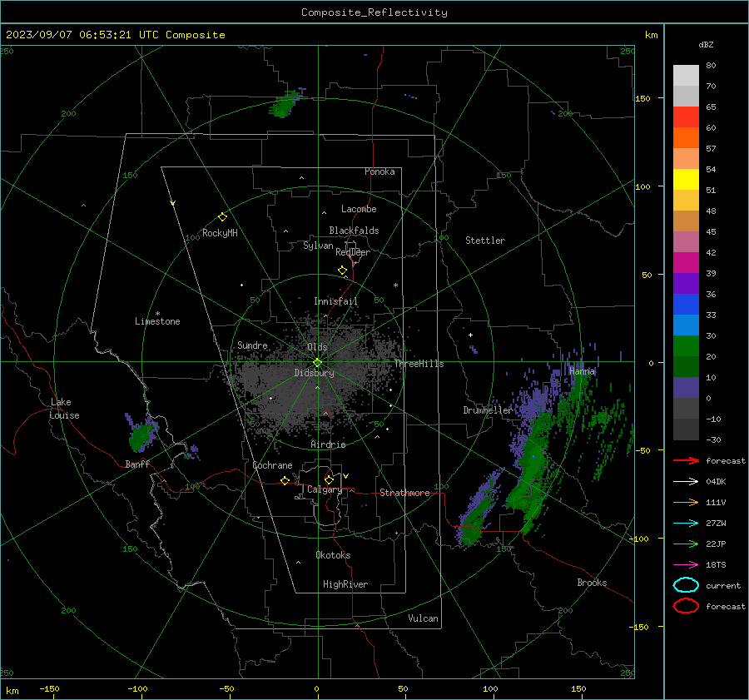Click the Innisfail city label
749x700 pixels.
click(336, 301)
